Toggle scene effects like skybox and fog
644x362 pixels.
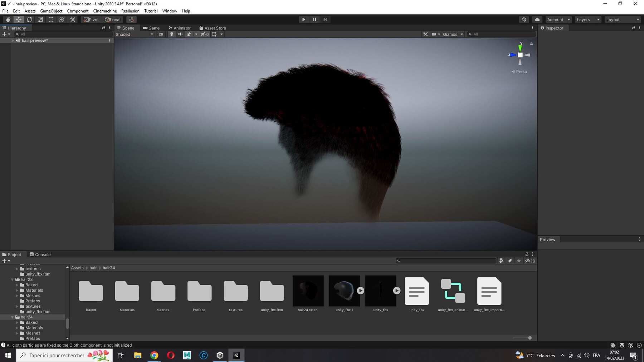pyautogui.click(x=189, y=34)
